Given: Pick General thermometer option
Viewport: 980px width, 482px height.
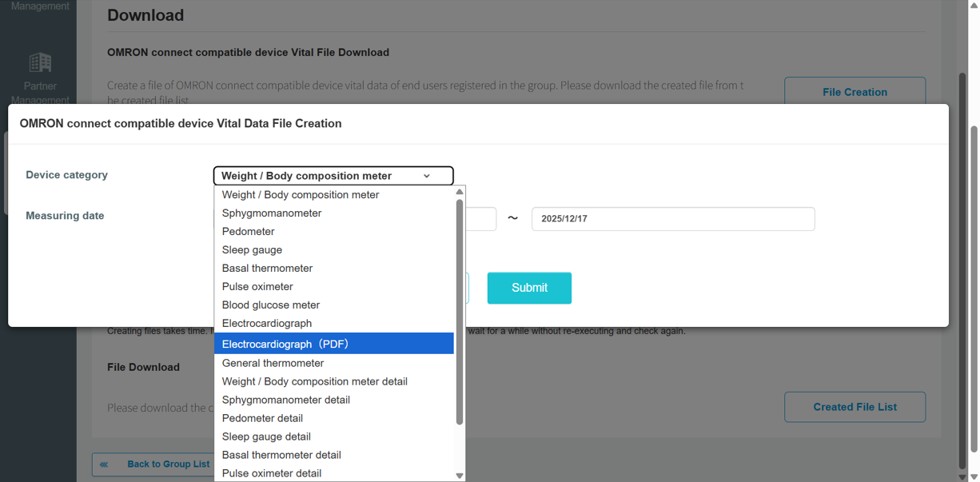Looking at the screenshot, I should [x=334, y=363].
